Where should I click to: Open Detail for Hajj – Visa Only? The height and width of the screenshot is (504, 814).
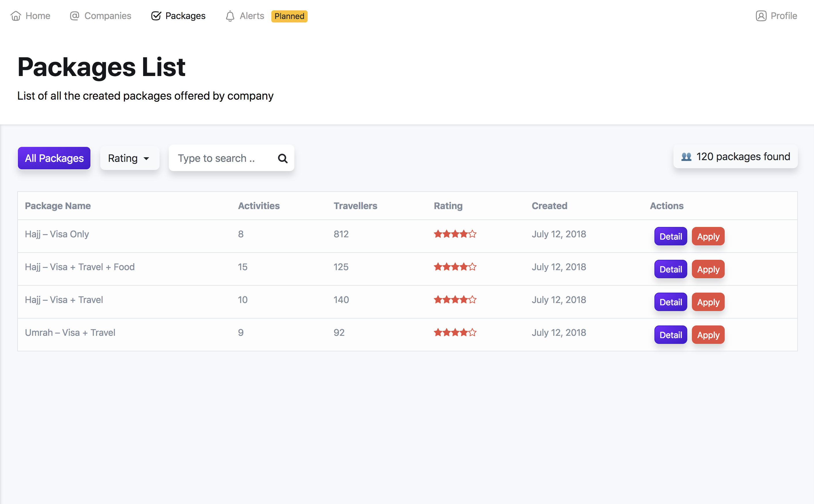(670, 236)
